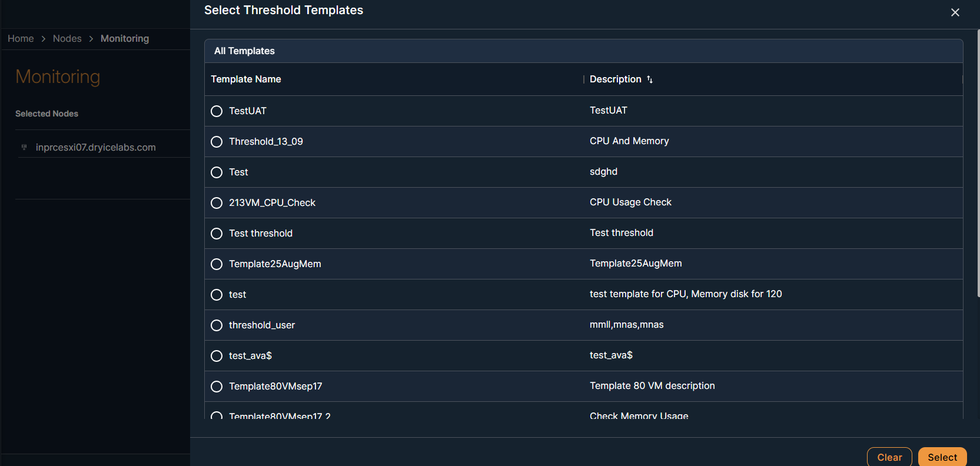
Task: Close the Select Threshold Templates dialog
Action: (955, 12)
